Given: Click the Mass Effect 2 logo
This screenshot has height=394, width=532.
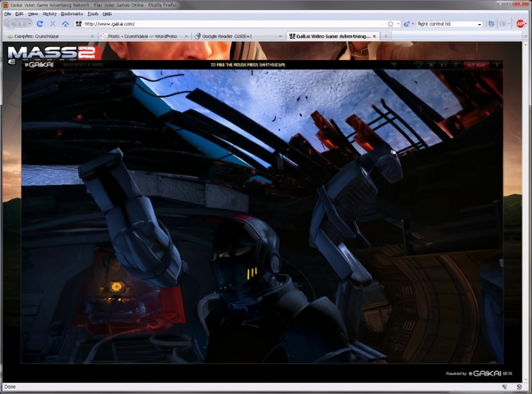Looking at the screenshot, I should coord(54,54).
